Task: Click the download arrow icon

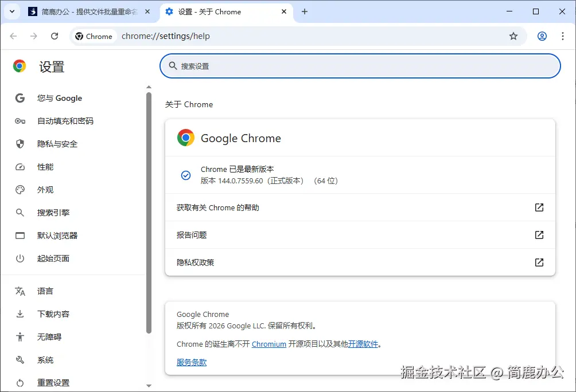Action: [20, 314]
